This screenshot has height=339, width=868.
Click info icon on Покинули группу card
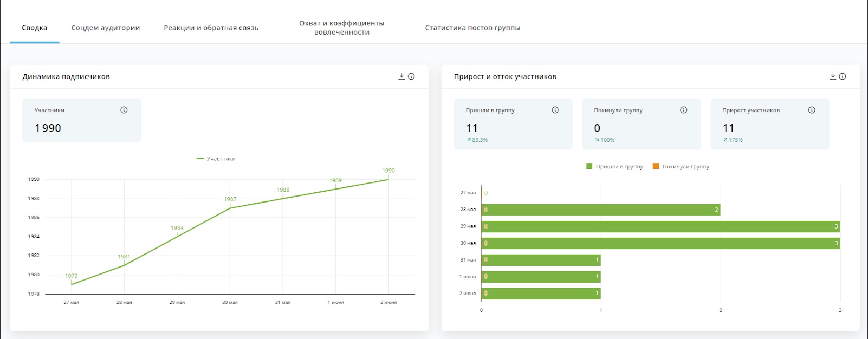[x=684, y=110]
